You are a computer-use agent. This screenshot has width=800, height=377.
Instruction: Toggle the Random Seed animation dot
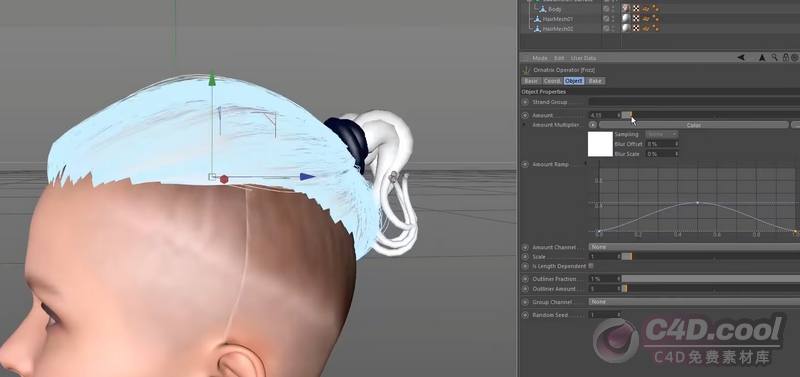tap(526, 315)
